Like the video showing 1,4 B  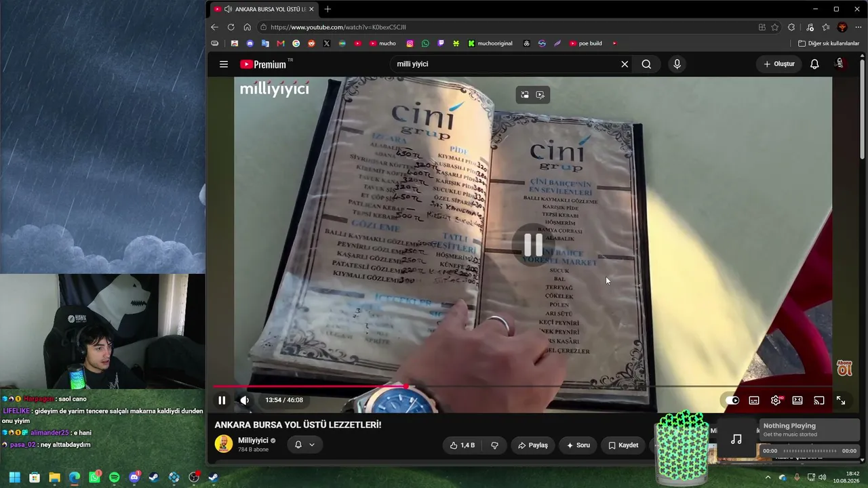pos(462,445)
